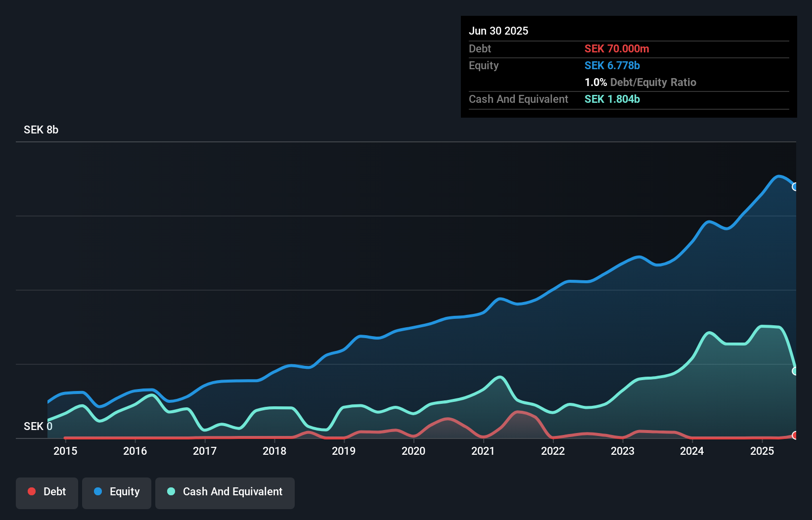Click the 2018 x-axis label

274,451
